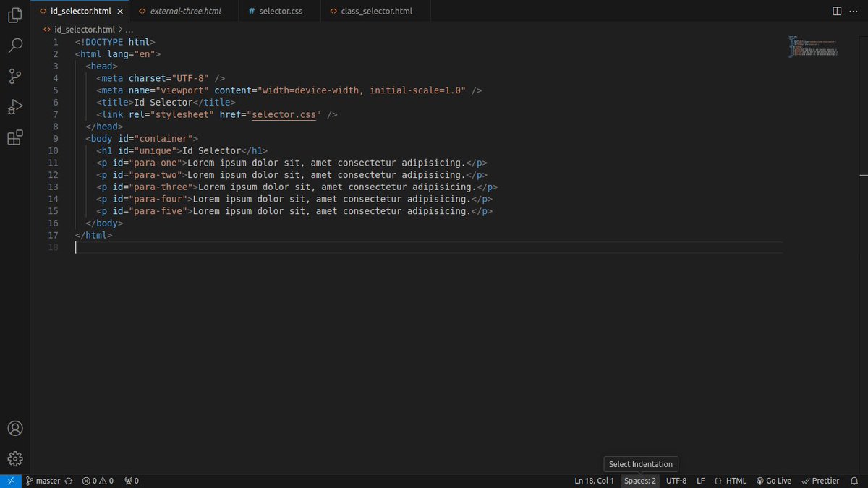Screen dimensions: 868x488
Task: Click the minimap code preview
Action: pyautogui.click(x=813, y=46)
